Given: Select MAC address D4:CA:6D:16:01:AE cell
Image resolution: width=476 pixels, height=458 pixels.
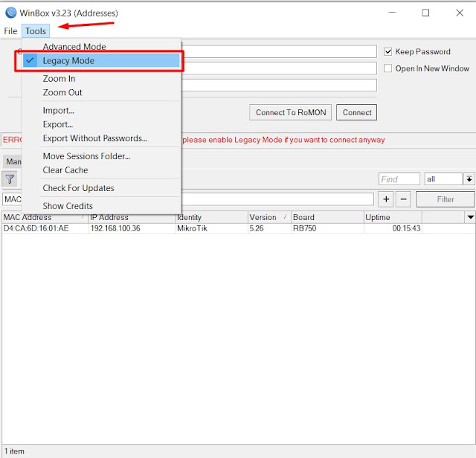Looking at the screenshot, I should 45,228.
